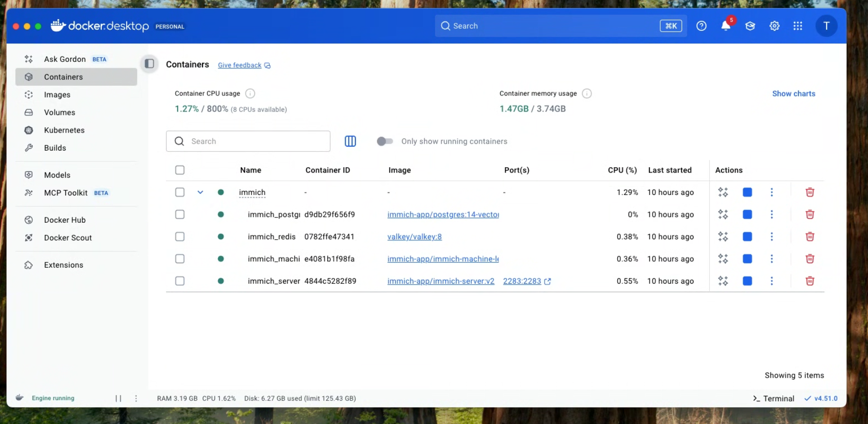
Task: Stop the immich_machine container
Action: coord(747,259)
